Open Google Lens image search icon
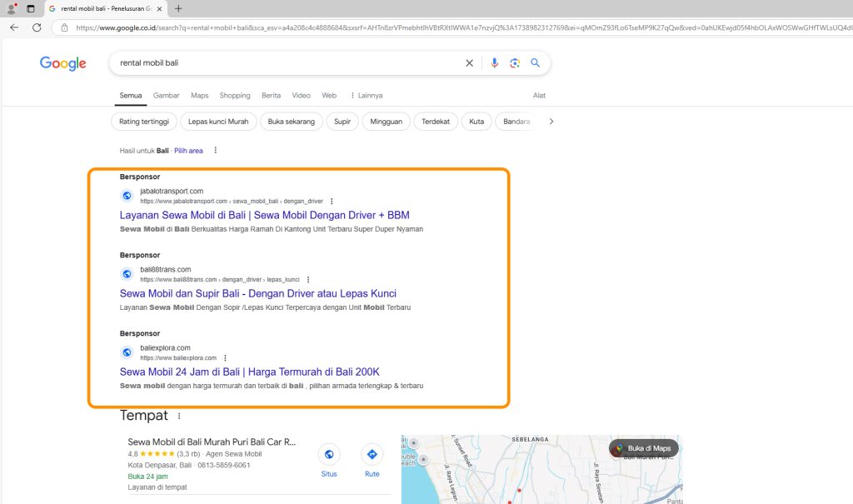 515,63
